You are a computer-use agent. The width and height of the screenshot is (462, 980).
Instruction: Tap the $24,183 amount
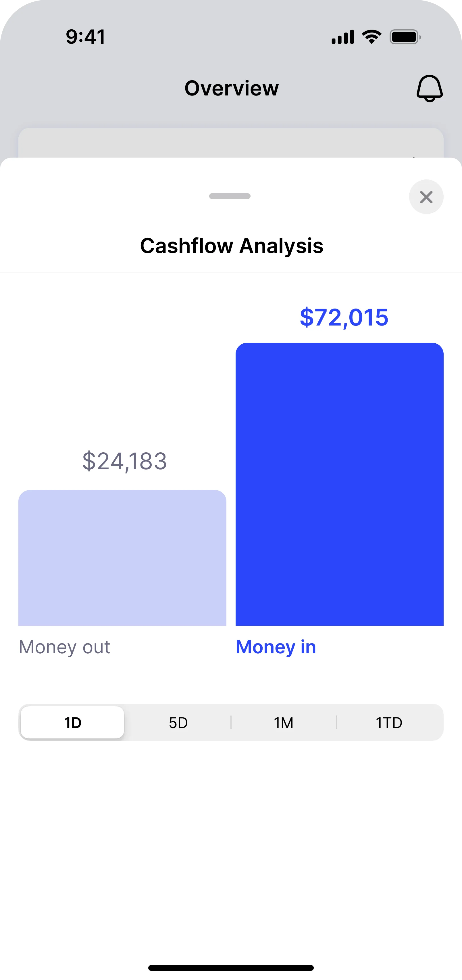125,461
